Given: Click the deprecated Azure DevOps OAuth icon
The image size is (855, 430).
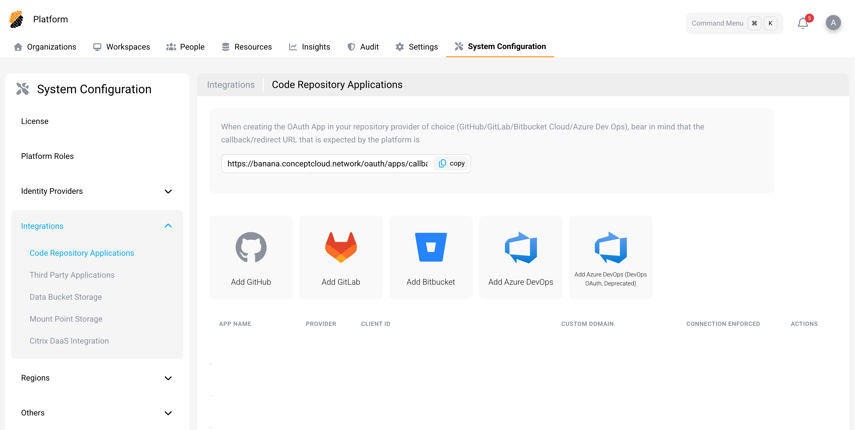Looking at the screenshot, I should 611,247.
